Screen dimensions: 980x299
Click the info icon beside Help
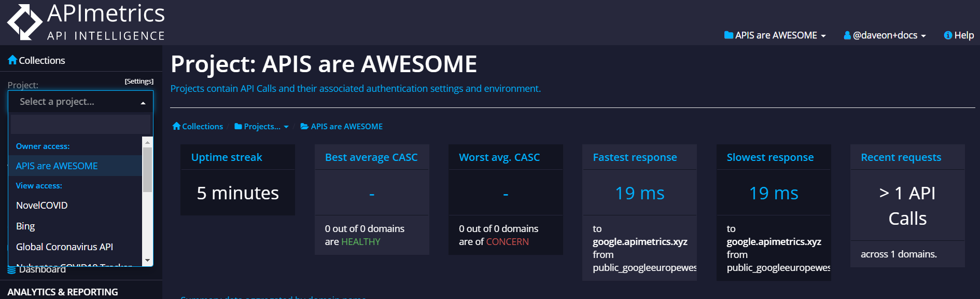(x=948, y=35)
